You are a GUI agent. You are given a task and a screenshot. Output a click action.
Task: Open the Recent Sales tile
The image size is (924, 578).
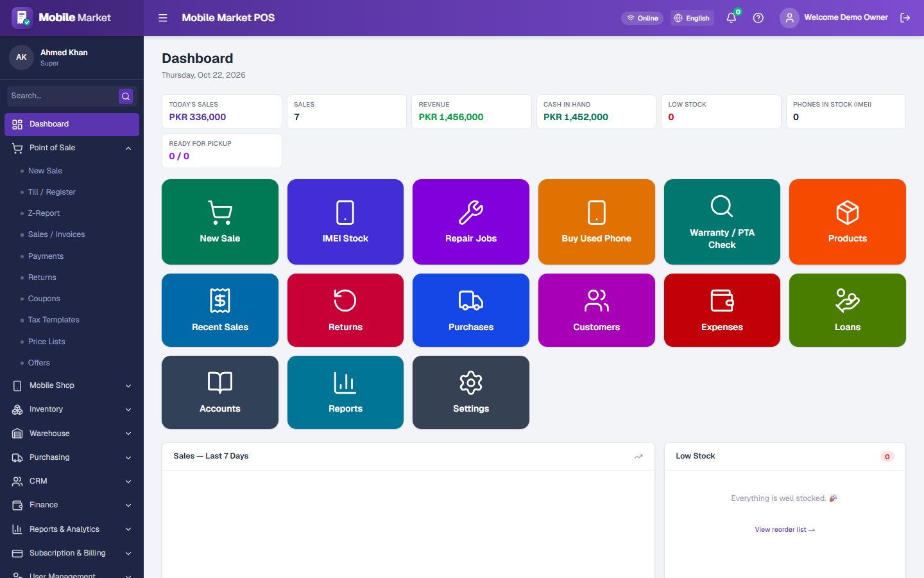[x=220, y=310]
